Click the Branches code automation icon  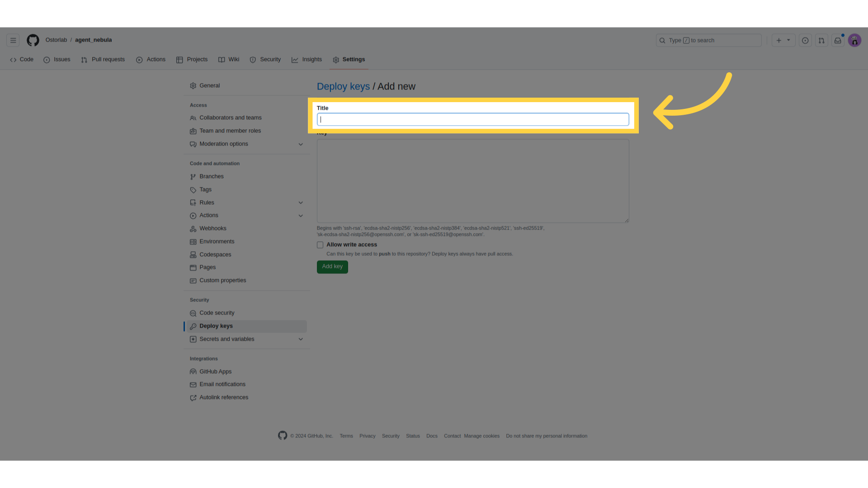[193, 176]
